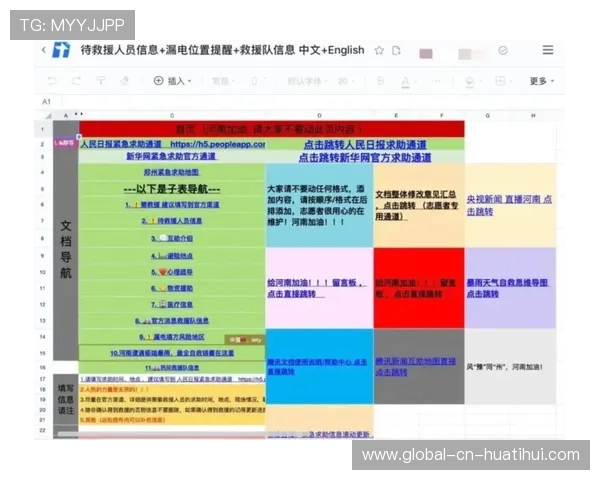This screenshot has height=480, width=600.
Task: Open 暴雨天气自救思维导图 link
Action: tap(508, 288)
